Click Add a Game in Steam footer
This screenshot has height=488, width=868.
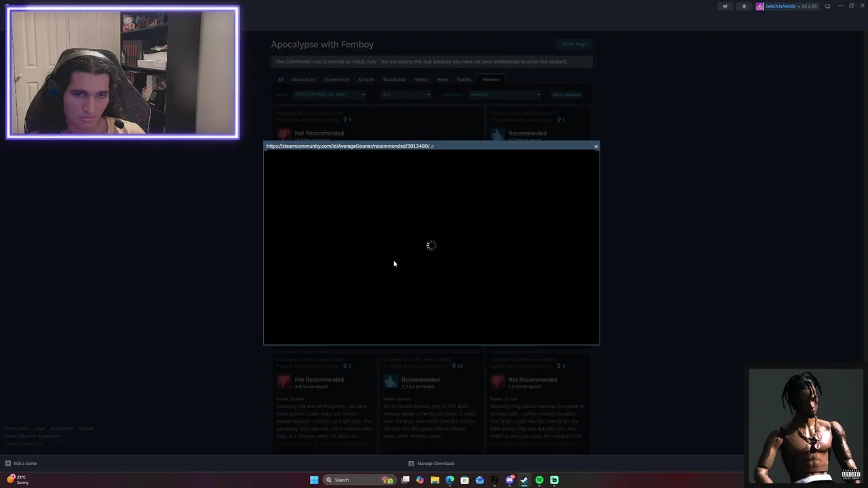(21, 464)
